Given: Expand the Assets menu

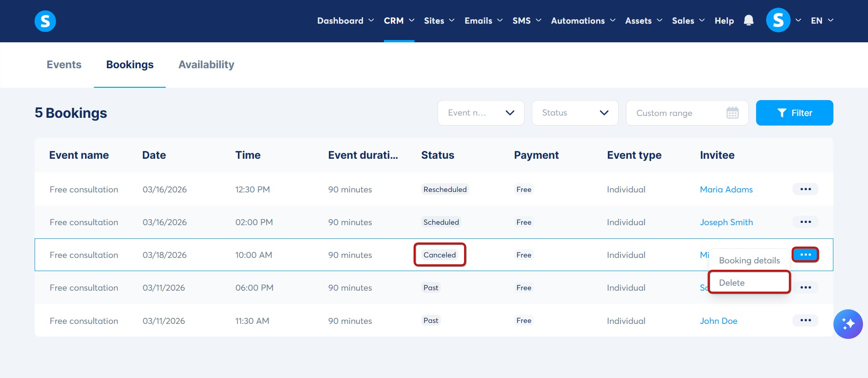Looking at the screenshot, I should 644,20.
